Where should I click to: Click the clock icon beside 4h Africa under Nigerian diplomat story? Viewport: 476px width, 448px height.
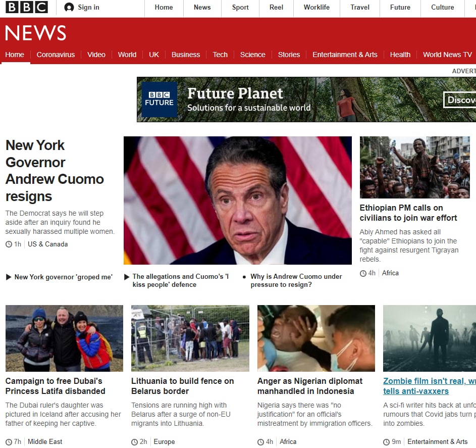(261, 442)
